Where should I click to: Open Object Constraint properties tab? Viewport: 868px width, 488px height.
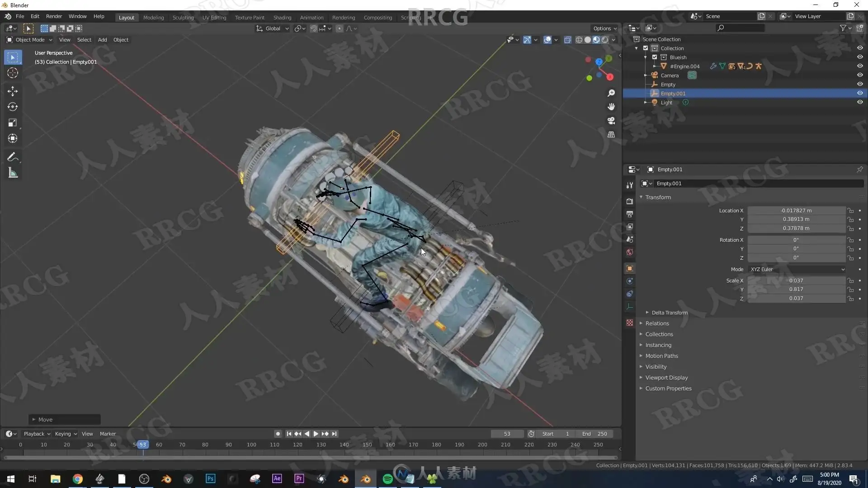point(630,294)
